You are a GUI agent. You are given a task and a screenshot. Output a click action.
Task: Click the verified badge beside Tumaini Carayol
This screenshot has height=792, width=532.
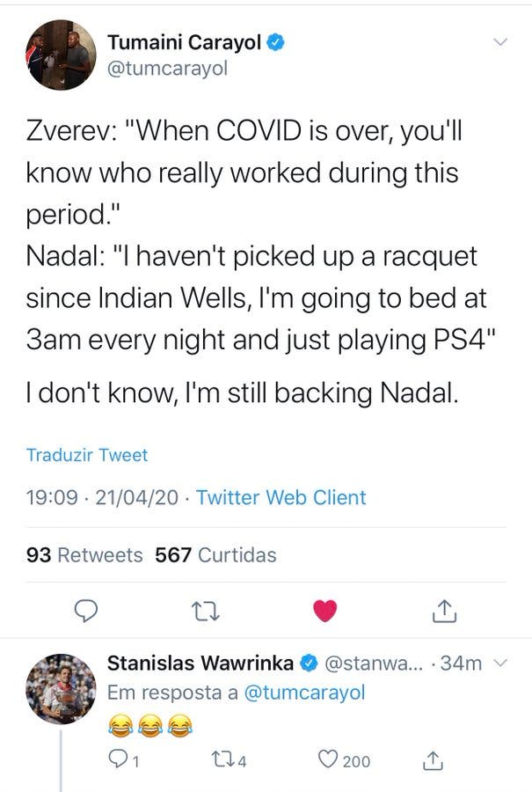coord(274,41)
